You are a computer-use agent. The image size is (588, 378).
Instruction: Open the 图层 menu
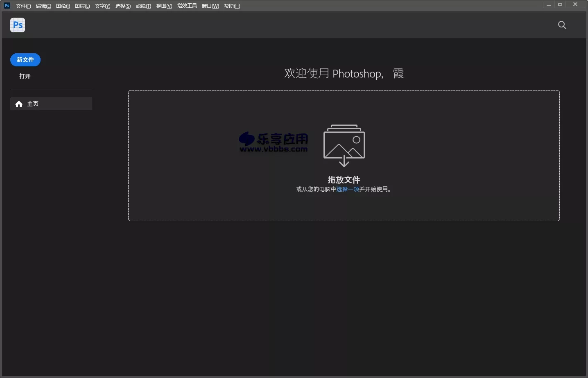tap(82, 6)
